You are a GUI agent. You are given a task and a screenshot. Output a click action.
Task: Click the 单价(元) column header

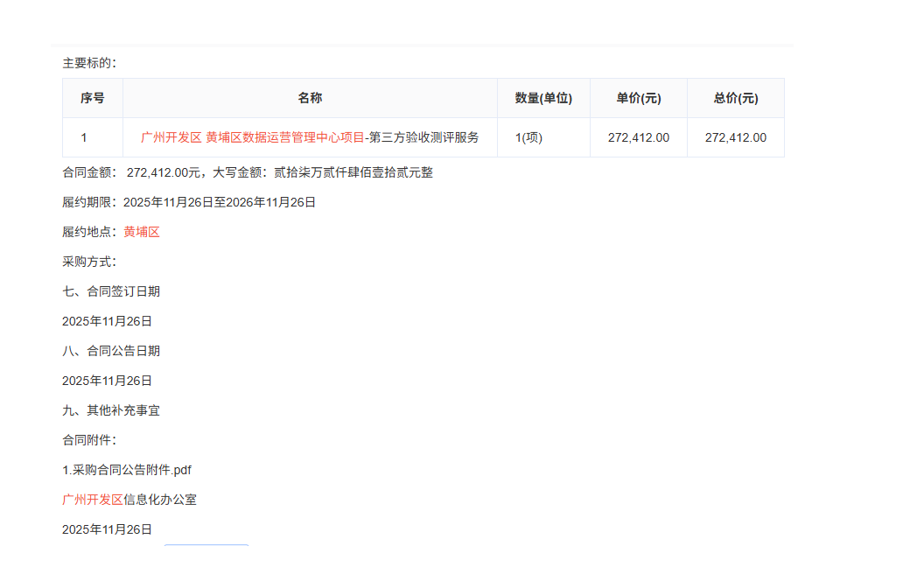click(x=638, y=97)
